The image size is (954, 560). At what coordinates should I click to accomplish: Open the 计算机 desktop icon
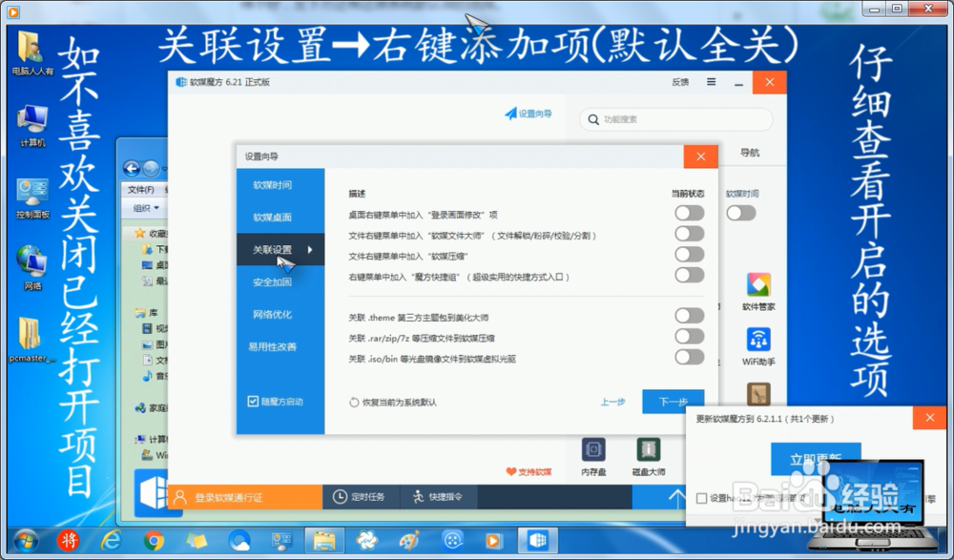click(x=32, y=125)
